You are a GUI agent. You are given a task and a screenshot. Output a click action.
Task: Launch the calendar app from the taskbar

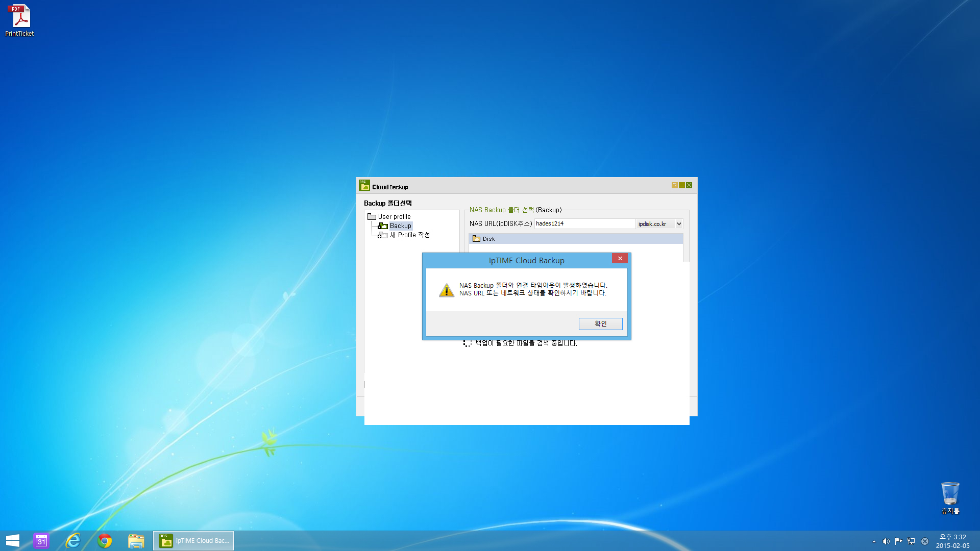tap(41, 541)
